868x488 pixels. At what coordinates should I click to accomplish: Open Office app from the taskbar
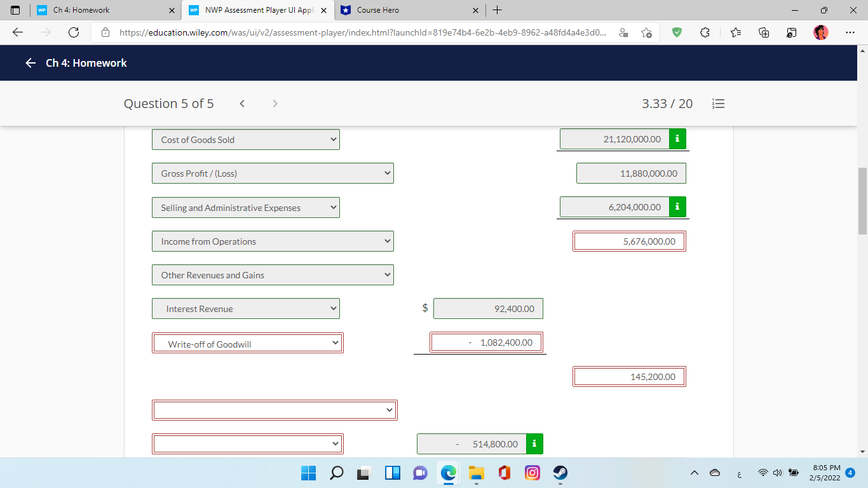[x=505, y=473]
